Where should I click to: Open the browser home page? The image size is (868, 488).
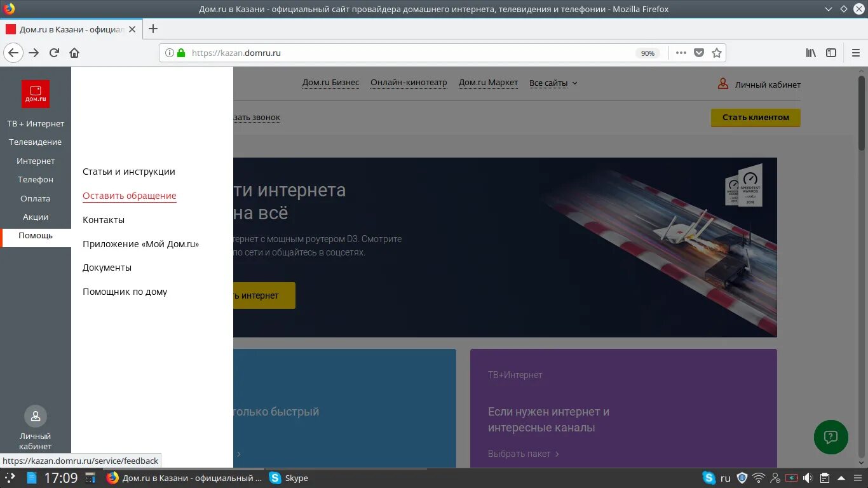click(74, 53)
